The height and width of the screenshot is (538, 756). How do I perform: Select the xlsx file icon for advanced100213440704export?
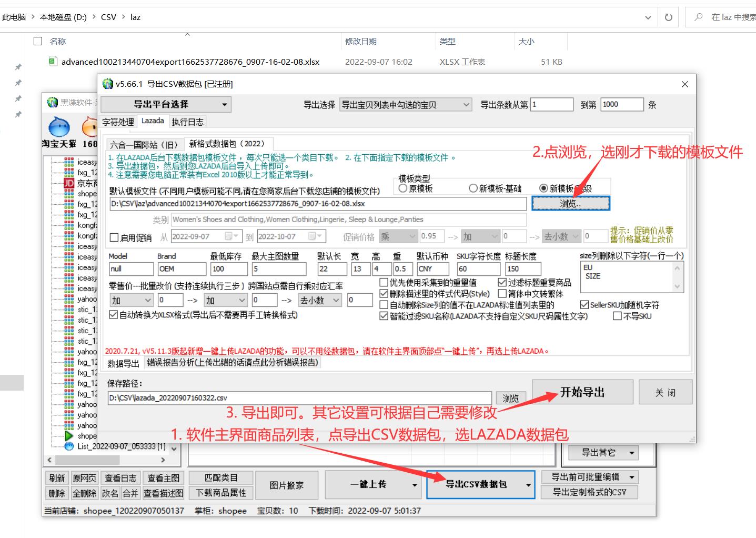click(x=53, y=62)
